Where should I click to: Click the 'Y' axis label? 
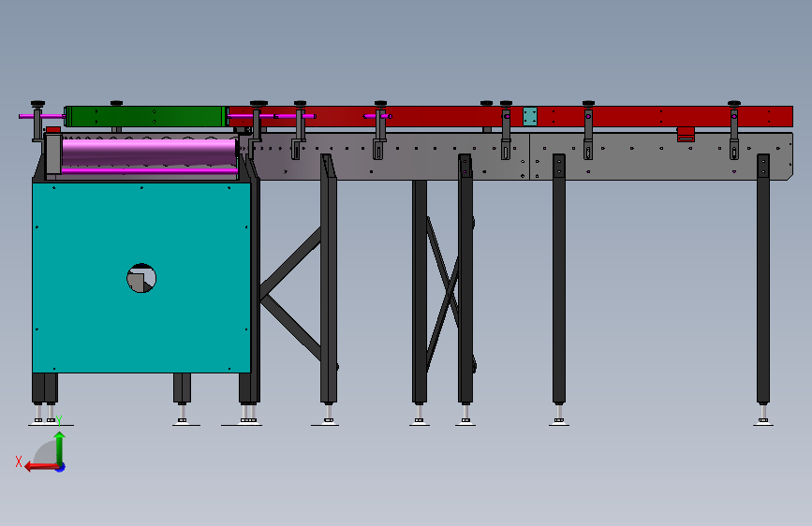[59, 421]
